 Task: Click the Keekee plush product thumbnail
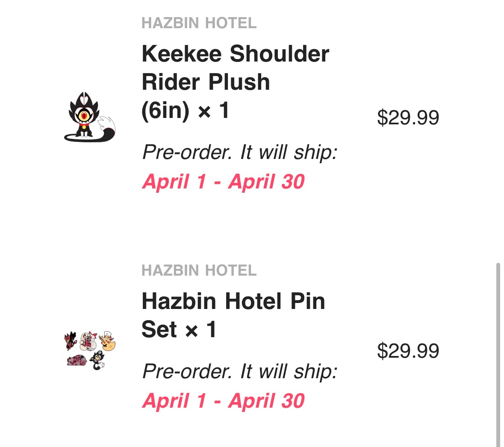point(90,117)
